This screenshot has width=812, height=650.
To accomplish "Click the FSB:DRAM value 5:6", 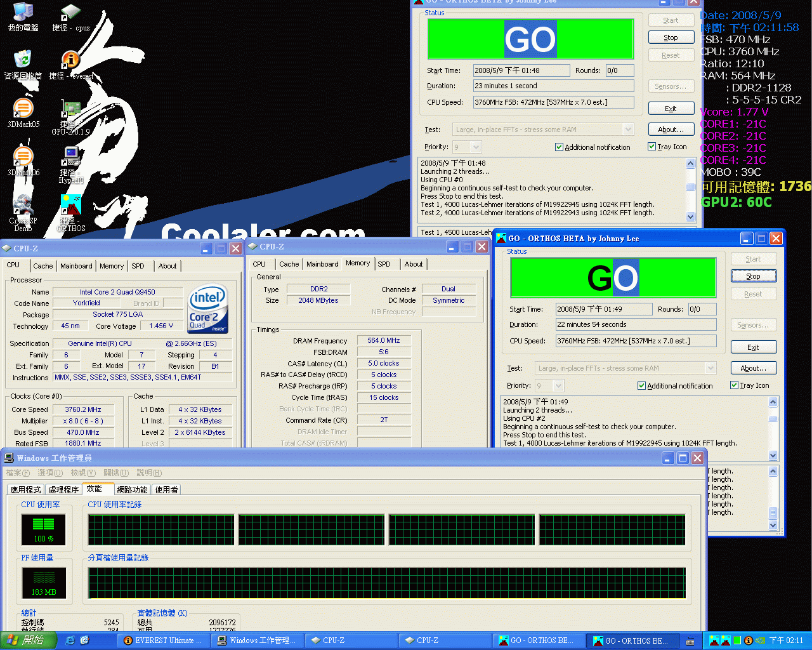I will (384, 352).
